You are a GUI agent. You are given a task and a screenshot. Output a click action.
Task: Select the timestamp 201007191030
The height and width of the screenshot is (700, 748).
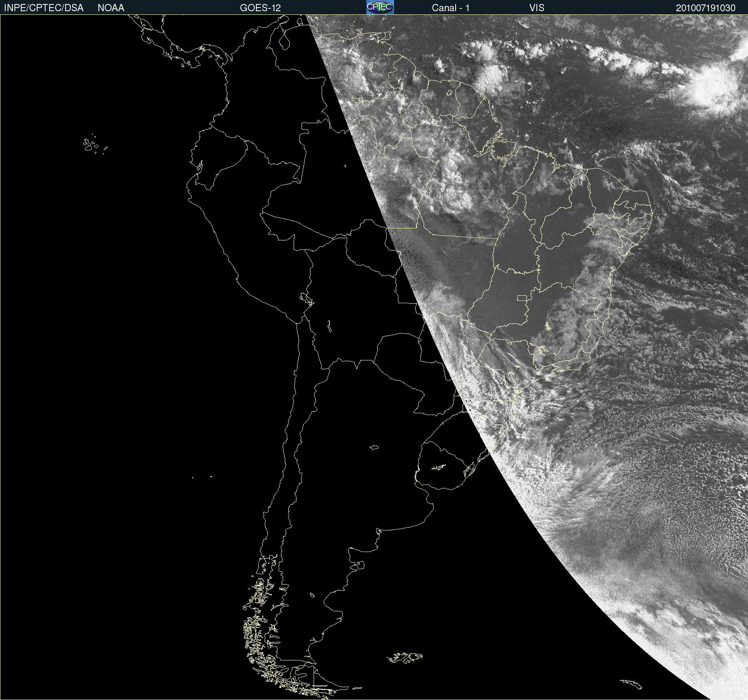coord(706,8)
